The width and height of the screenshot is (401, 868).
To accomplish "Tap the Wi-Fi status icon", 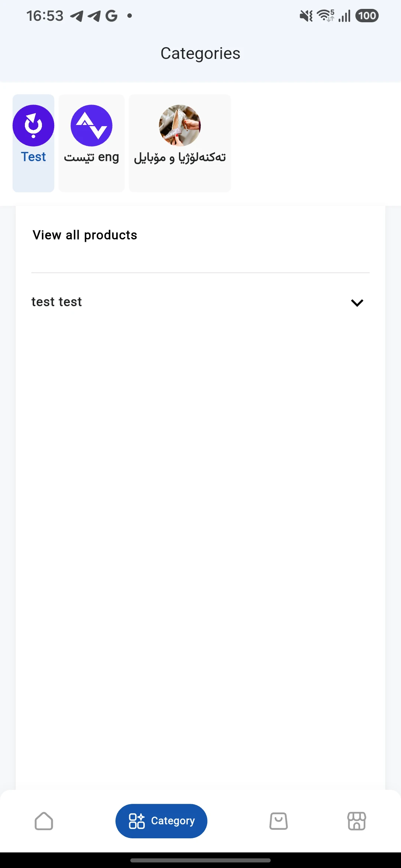I will (x=326, y=16).
